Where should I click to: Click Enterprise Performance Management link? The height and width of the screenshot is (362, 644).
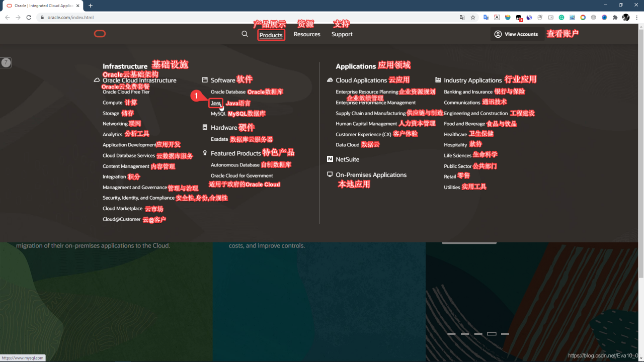(x=375, y=103)
